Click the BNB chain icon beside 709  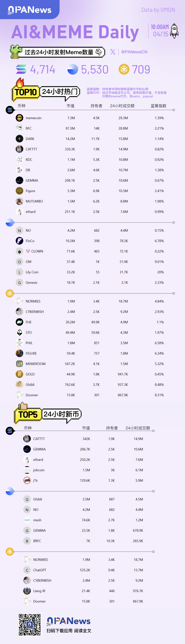coord(124,69)
